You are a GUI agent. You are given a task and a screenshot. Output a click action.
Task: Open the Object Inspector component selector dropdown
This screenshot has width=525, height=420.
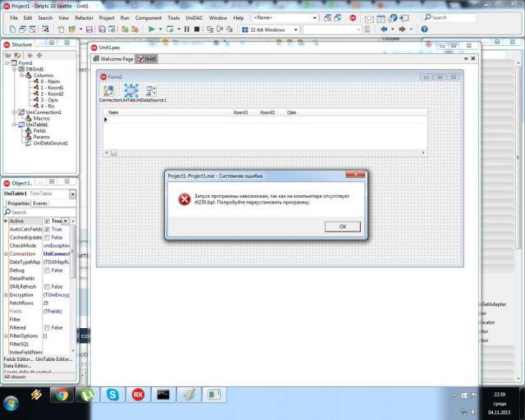[73, 194]
